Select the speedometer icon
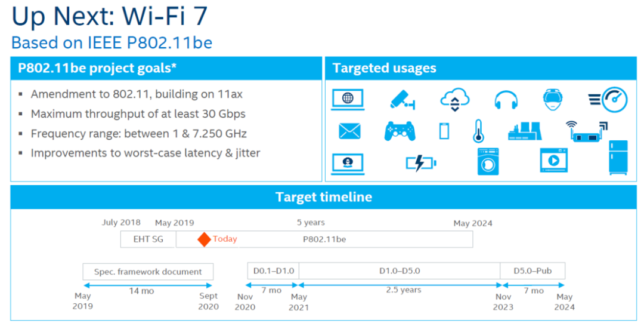This screenshot has width=644, height=326. pyautogui.click(x=608, y=100)
